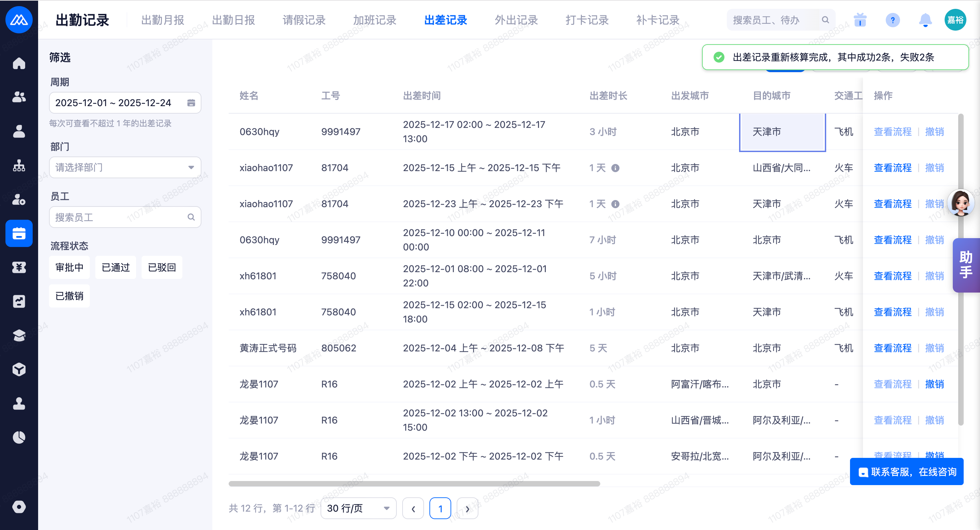Switch to the 请假记录 tab
The image size is (980, 530).
(304, 20)
